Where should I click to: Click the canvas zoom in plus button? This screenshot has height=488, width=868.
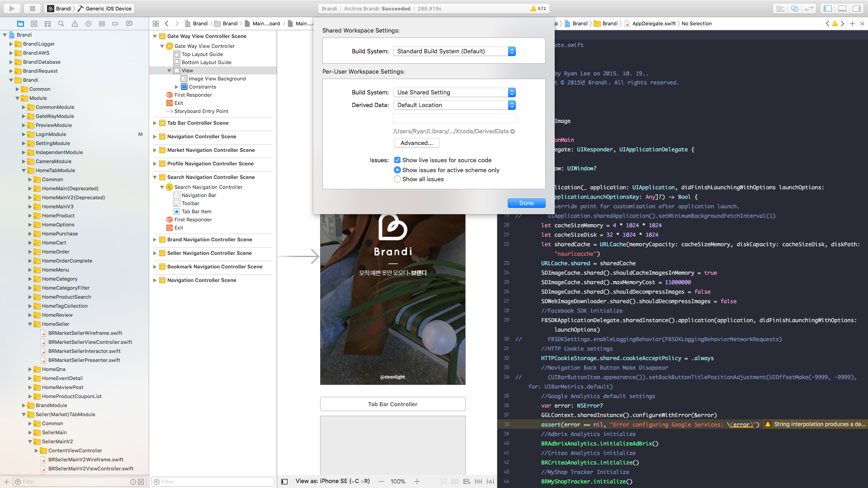pyautogui.click(x=417, y=481)
